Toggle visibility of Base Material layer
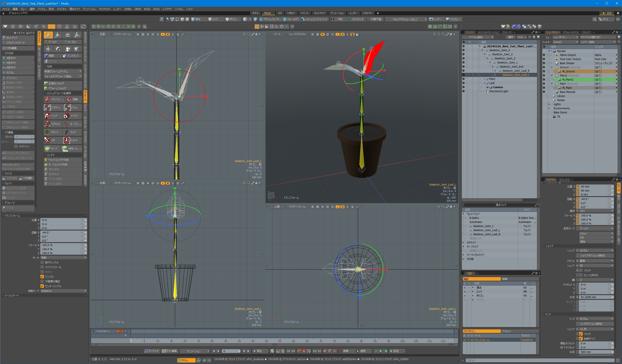 (544, 92)
